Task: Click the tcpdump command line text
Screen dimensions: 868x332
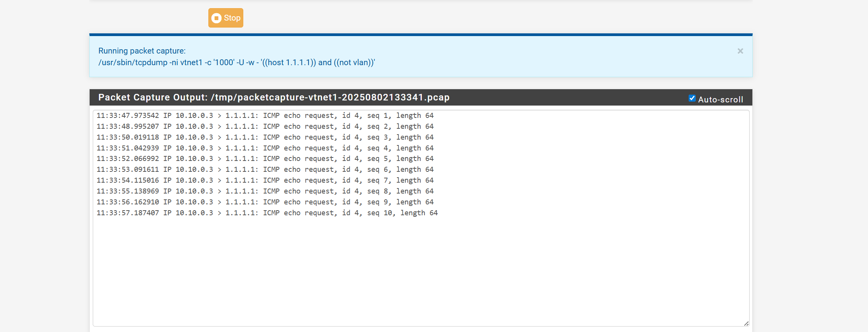Action: click(237, 62)
